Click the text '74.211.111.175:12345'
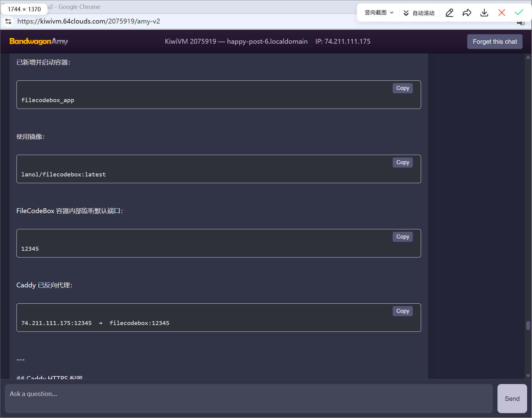The width and height of the screenshot is (532, 418). 57,323
